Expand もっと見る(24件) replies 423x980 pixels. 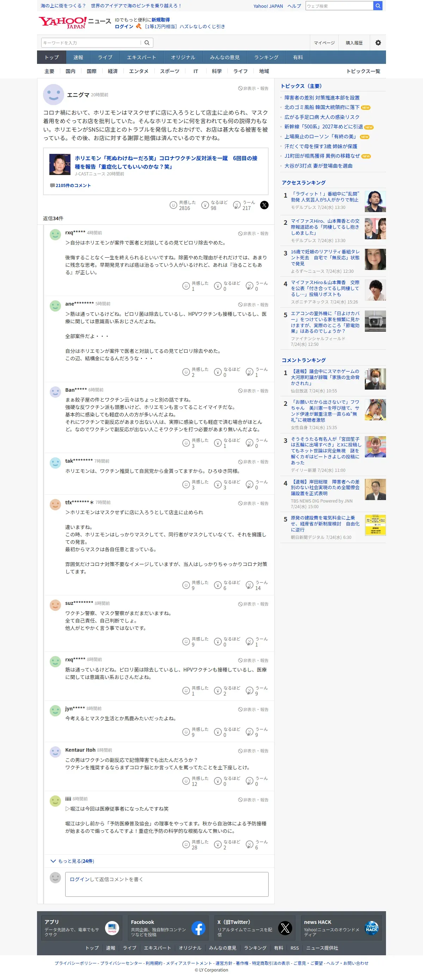[72, 861]
